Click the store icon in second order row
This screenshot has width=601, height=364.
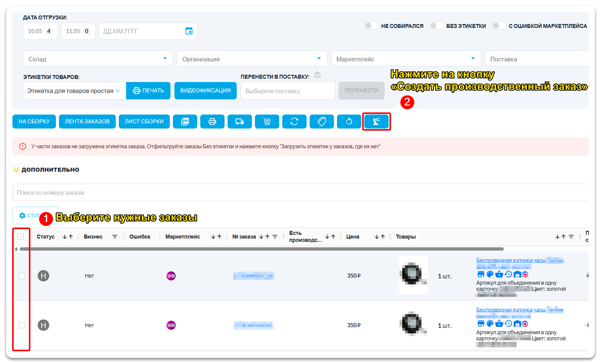pyautogui.click(x=481, y=324)
